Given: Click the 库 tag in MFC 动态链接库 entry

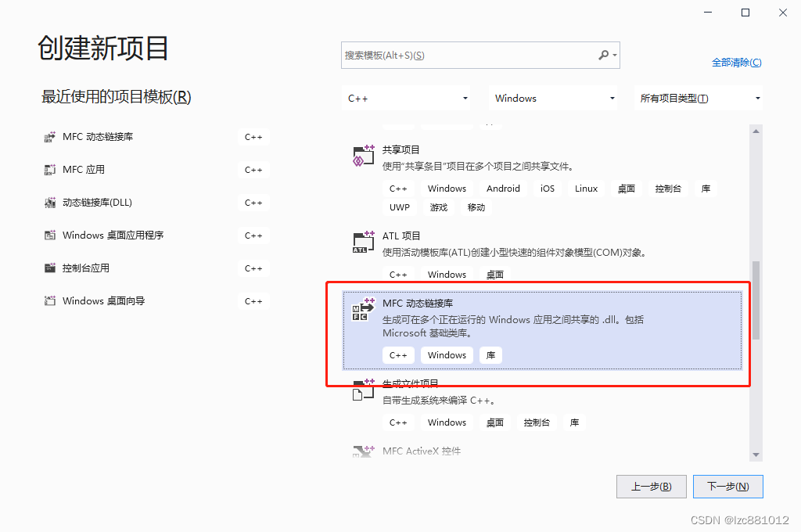Looking at the screenshot, I should [x=491, y=355].
